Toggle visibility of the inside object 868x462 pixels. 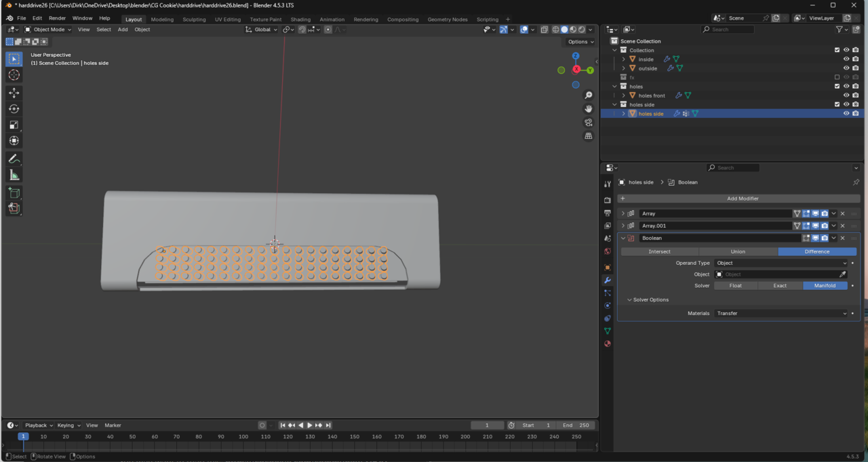[x=846, y=59]
